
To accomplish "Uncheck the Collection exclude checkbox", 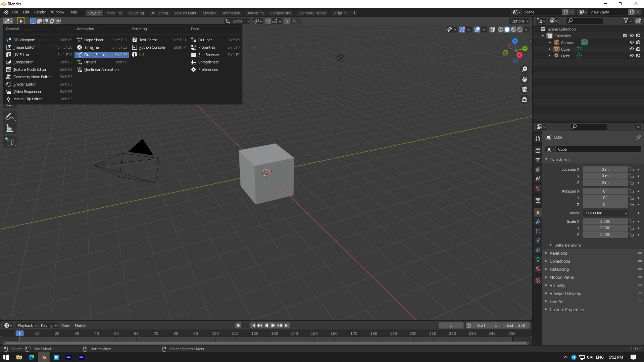I will pyautogui.click(x=625, y=36).
